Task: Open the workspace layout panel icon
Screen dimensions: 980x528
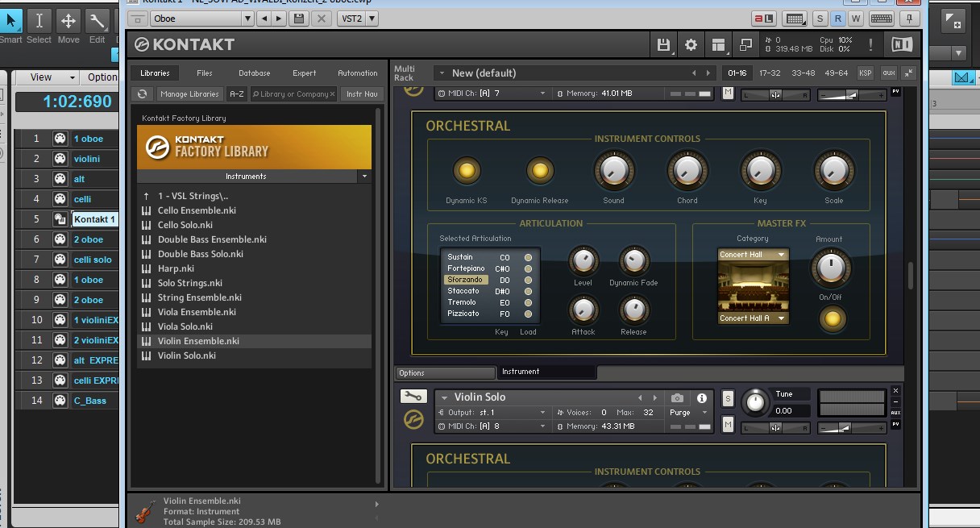Action: [718, 45]
